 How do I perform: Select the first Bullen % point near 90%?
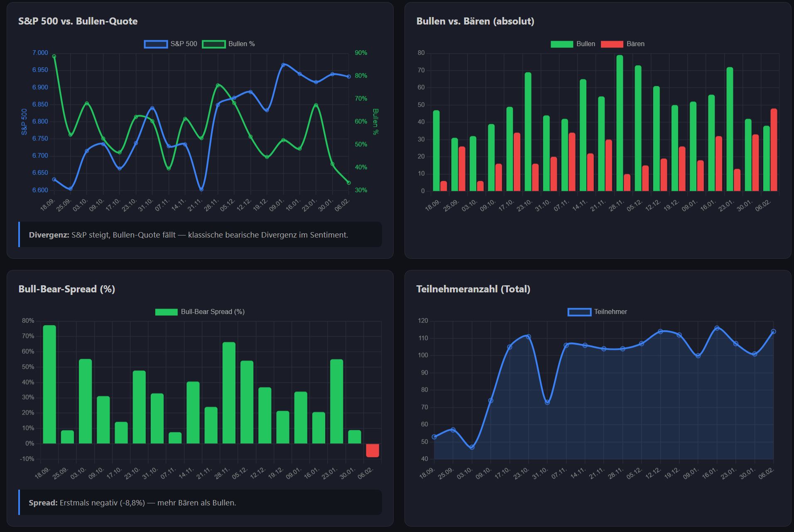(x=54, y=56)
